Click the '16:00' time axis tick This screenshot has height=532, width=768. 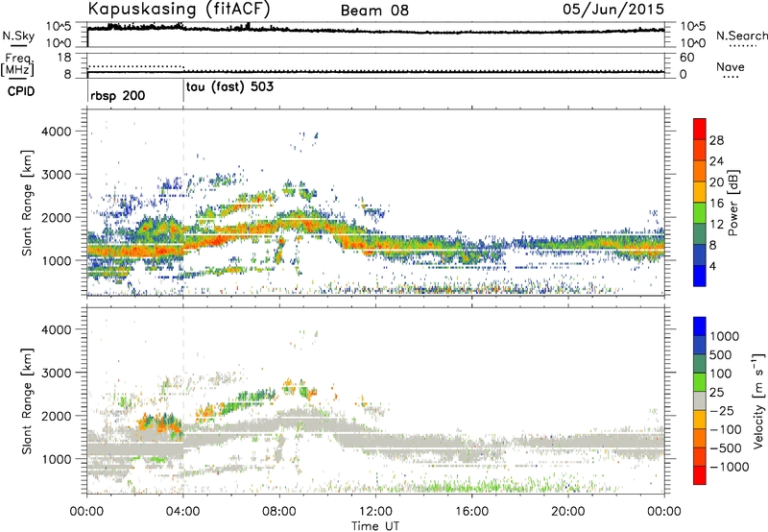pyautogui.click(x=471, y=512)
